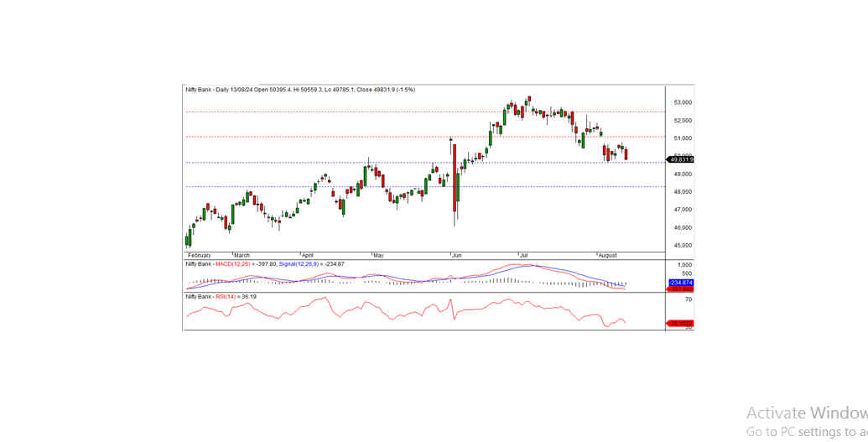868x442 pixels.
Task: Click the 45,000 price axis label
Action: click(682, 246)
